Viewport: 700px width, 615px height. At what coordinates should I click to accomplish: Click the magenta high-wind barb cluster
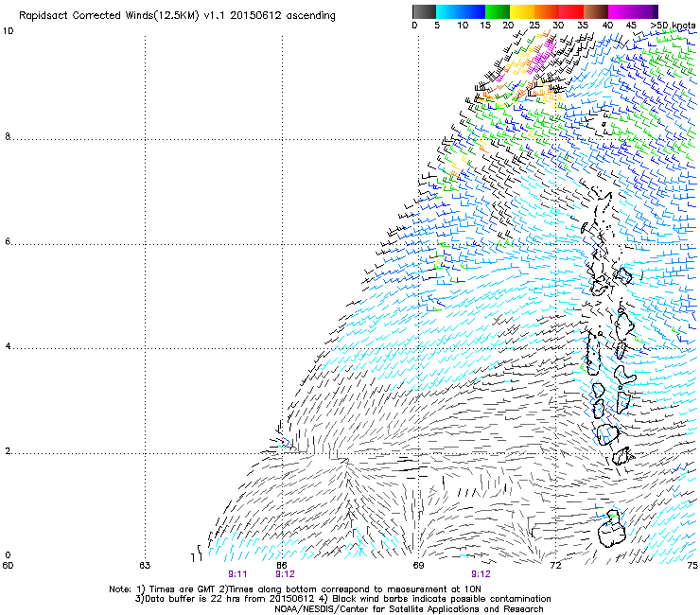click(542, 57)
